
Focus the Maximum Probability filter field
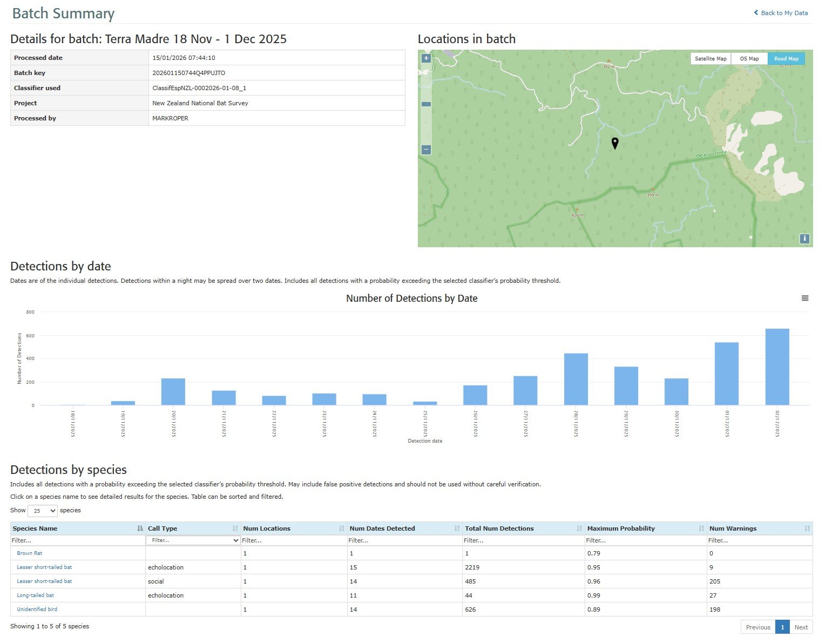tap(646, 540)
